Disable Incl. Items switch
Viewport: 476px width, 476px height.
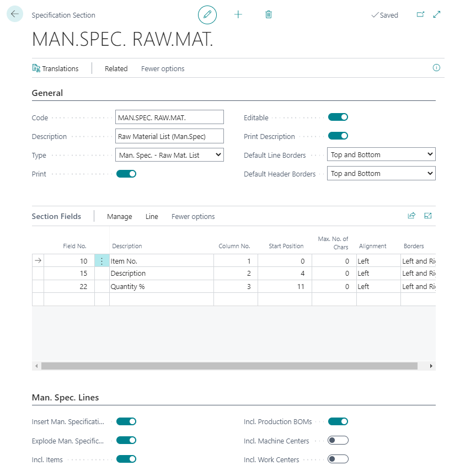pos(126,459)
